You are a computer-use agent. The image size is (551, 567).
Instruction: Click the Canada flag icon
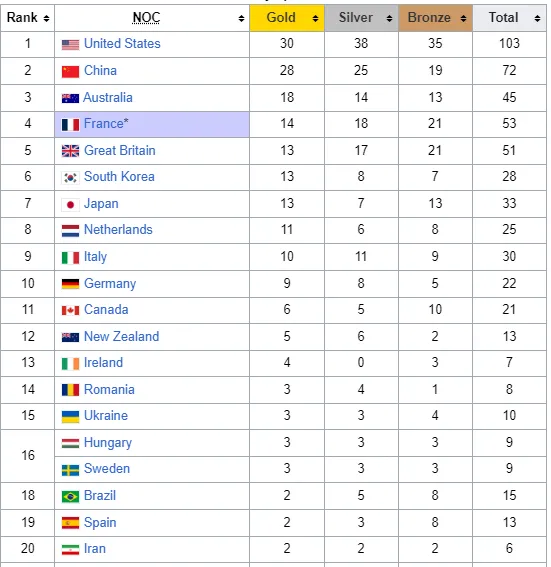(70, 310)
